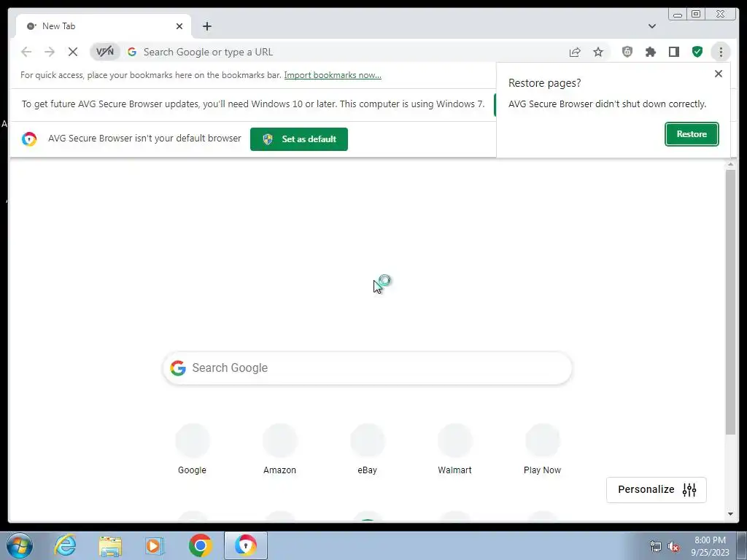The height and width of the screenshot is (560, 747).
Task: Open a new tab with plus button
Action: click(206, 26)
